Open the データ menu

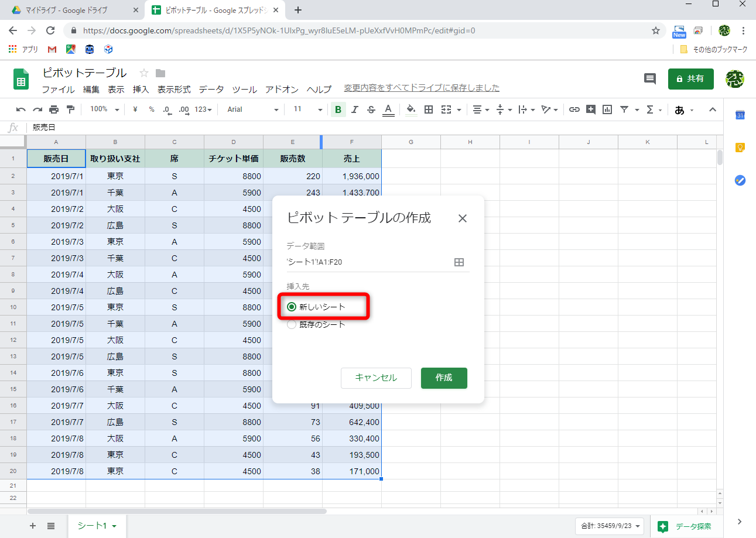point(211,90)
